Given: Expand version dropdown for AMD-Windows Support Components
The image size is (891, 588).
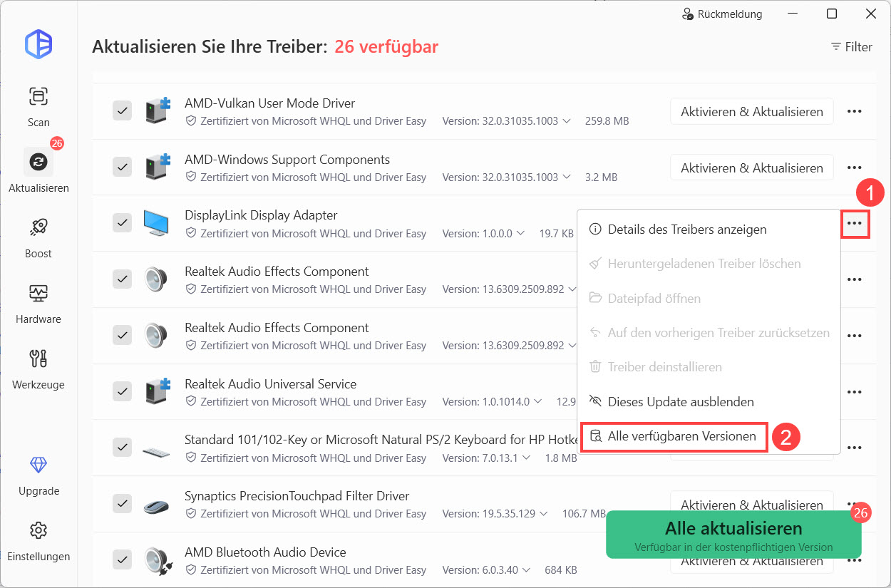Looking at the screenshot, I should click(x=567, y=177).
